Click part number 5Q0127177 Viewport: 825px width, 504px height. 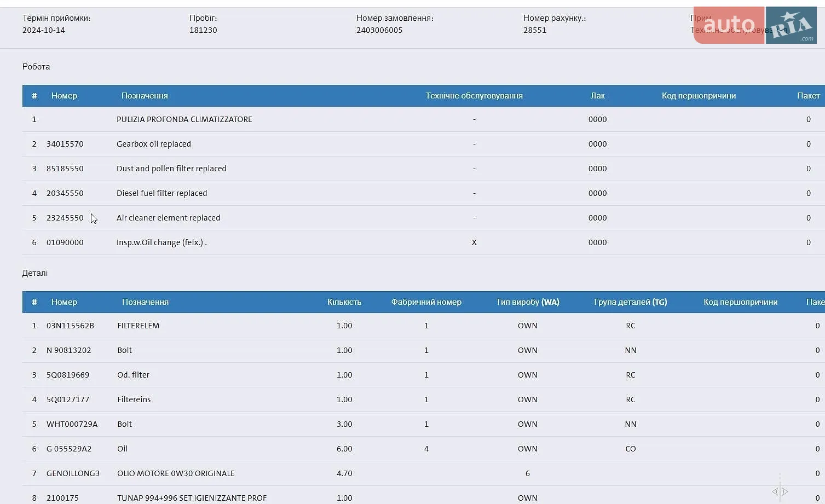[x=68, y=399]
